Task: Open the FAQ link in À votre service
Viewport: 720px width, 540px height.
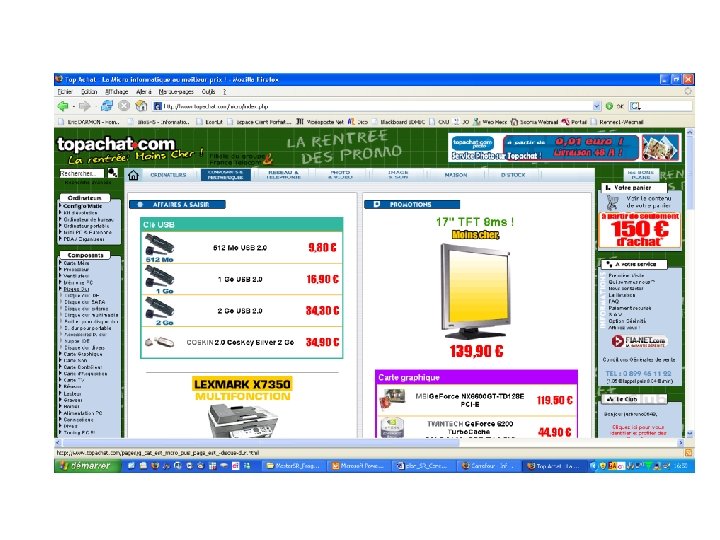Action: click(x=613, y=301)
